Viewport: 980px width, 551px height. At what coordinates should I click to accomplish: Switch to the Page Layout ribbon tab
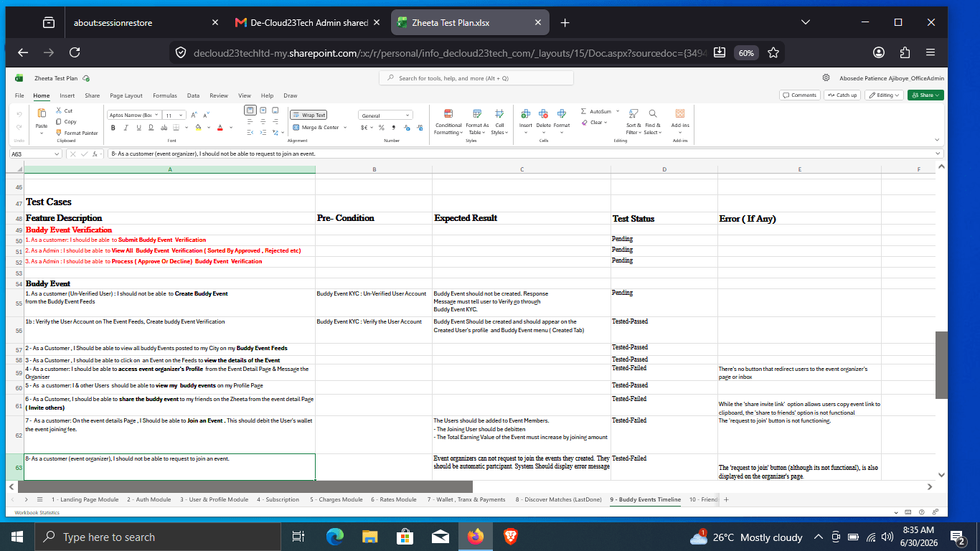[126, 95]
